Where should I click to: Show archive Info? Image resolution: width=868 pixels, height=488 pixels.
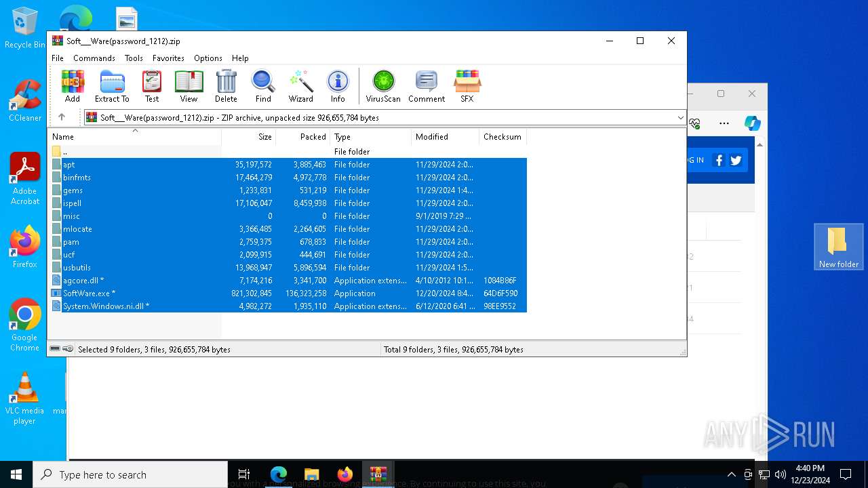(338, 86)
